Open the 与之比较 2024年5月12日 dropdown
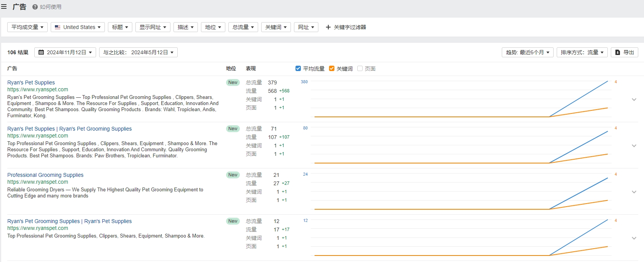The height and width of the screenshot is (262, 644). [x=138, y=52]
